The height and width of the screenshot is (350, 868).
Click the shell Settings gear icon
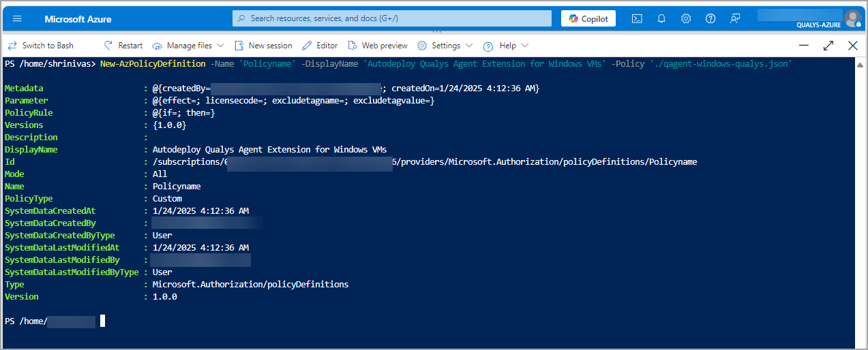[422, 46]
